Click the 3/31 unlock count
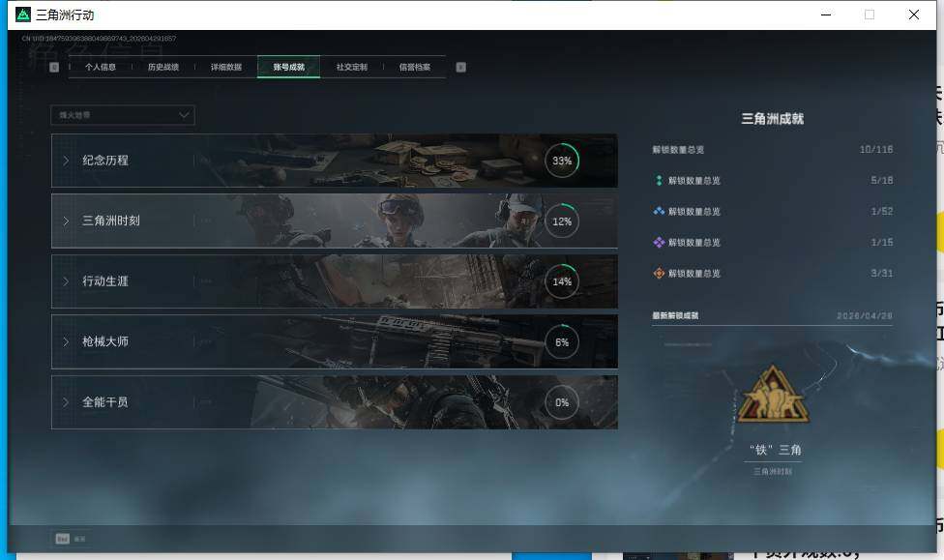The width and height of the screenshot is (944, 560). [881, 274]
